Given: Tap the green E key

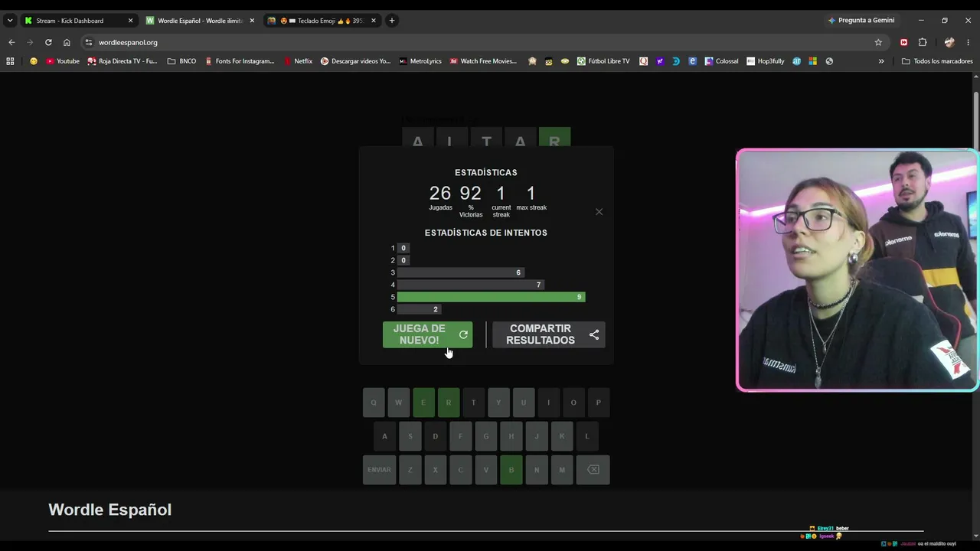Looking at the screenshot, I should (x=423, y=403).
